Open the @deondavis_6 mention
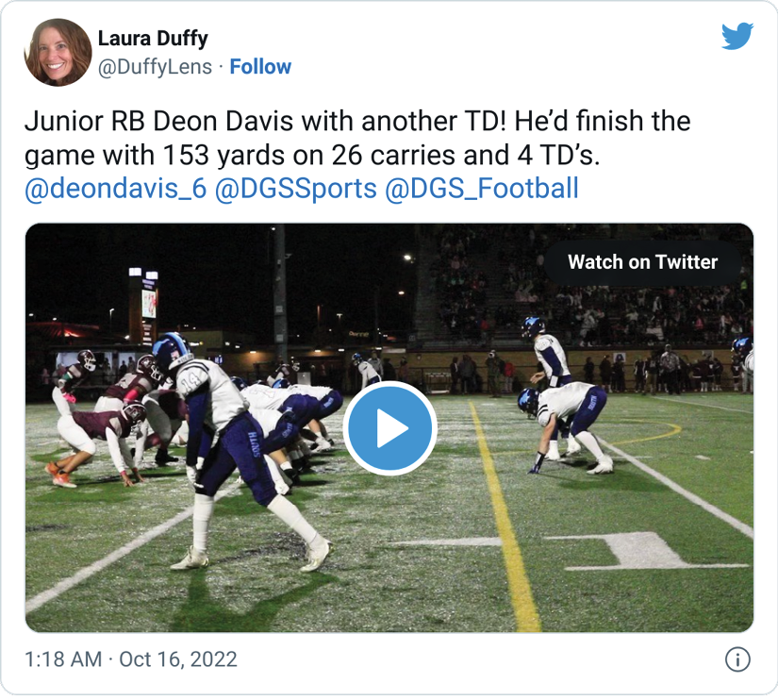Image resolution: width=778 pixels, height=700 pixels. pyautogui.click(x=115, y=189)
